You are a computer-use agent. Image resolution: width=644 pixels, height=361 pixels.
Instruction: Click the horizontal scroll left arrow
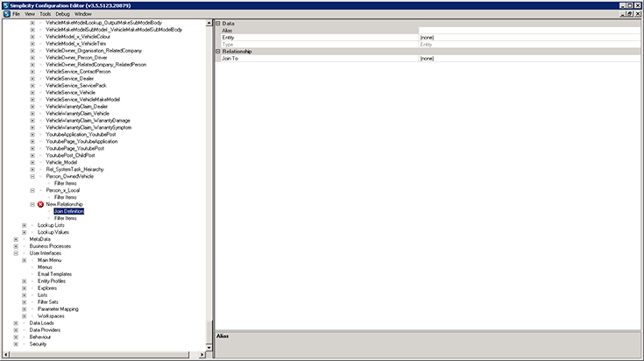pyautogui.click(x=6, y=355)
